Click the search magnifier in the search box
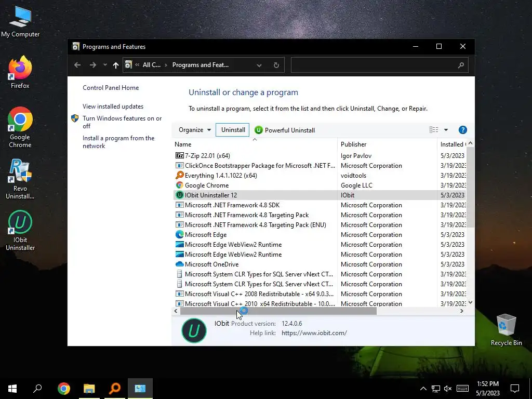The width and height of the screenshot is (532, 399). (461, 65)
